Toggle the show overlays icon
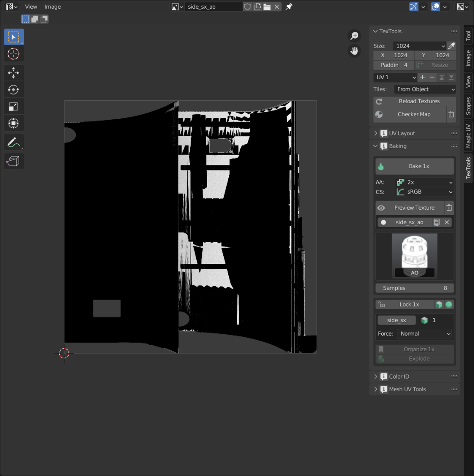Viewport: 474px width, 476px height. [x=435, y=6]
